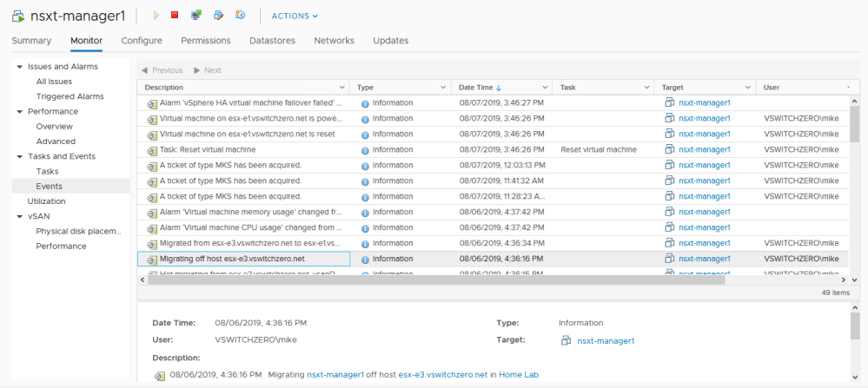Select Advanced under Performance
This screenshot has width=868, height=388.
(56, 141)
